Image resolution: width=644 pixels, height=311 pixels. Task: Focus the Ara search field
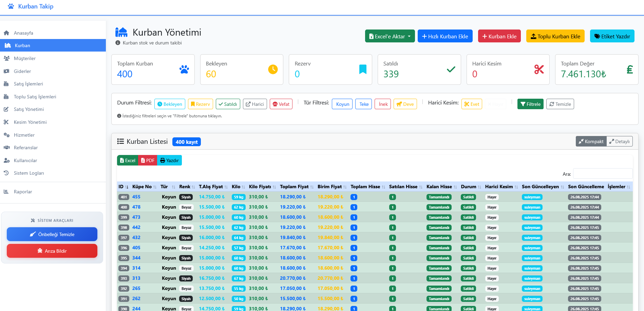(602, 174)
